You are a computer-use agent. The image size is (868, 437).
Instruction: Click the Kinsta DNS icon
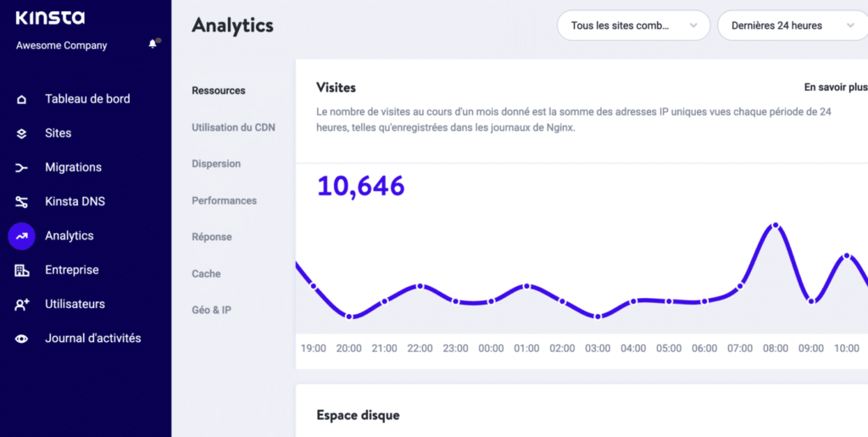tap(22, 202)
